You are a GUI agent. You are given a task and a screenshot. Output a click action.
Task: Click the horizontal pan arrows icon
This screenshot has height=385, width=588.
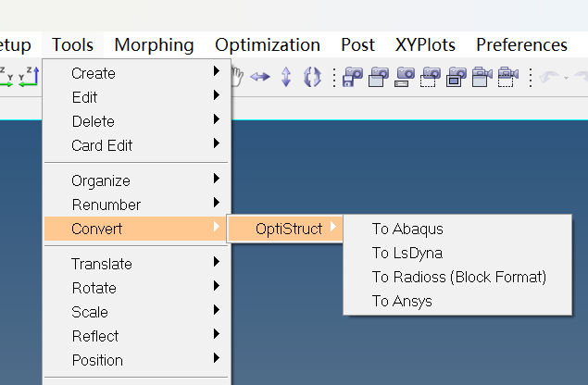(260, 77)
